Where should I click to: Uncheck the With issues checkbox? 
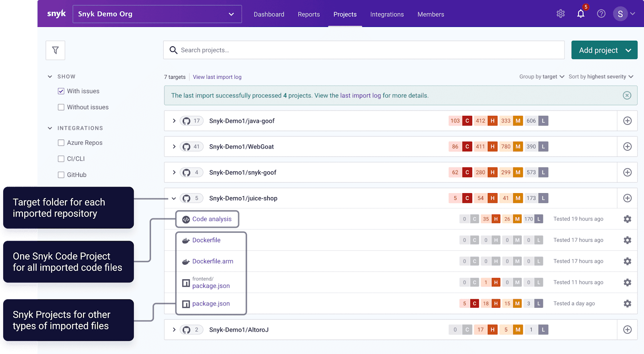point(61,91)
